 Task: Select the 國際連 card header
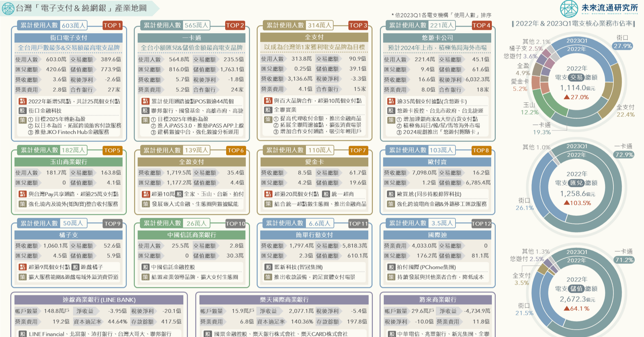pyautogui.click(x=437, y=235)
